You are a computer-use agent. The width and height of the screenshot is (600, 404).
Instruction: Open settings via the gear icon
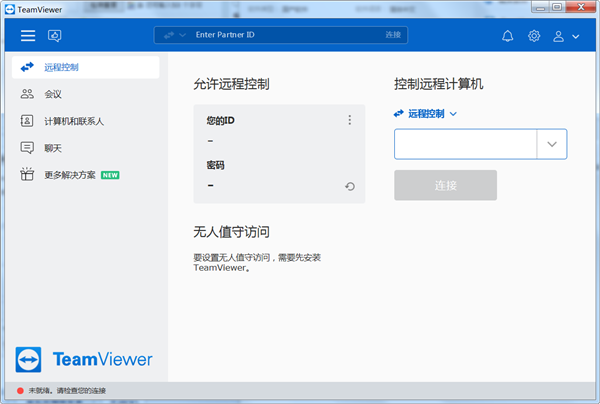point(534,36)
